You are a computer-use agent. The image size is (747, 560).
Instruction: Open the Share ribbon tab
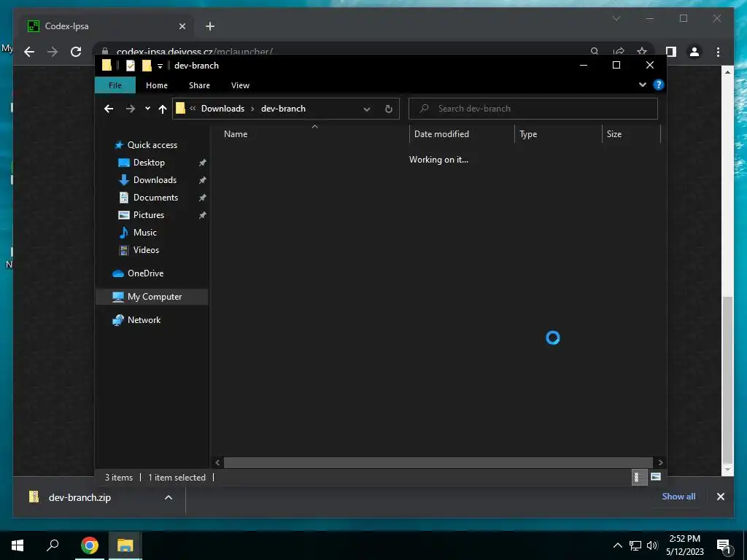[199, 85]
